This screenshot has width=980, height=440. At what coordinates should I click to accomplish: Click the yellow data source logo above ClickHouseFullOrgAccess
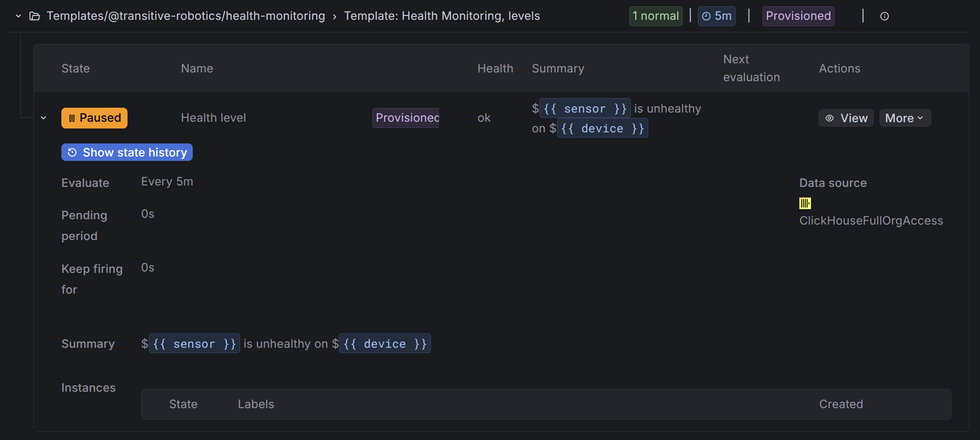click(x=805, y=203)
